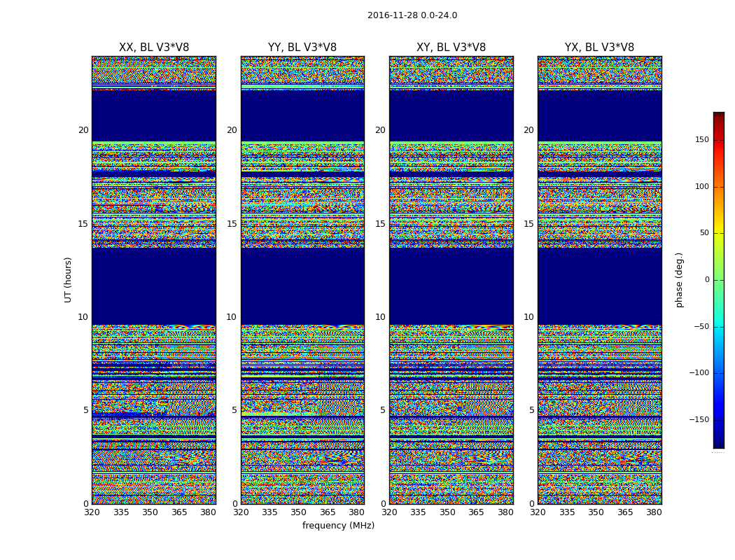
Task: Click the colorbar tick label '−50'
Action: coord(701,327)
